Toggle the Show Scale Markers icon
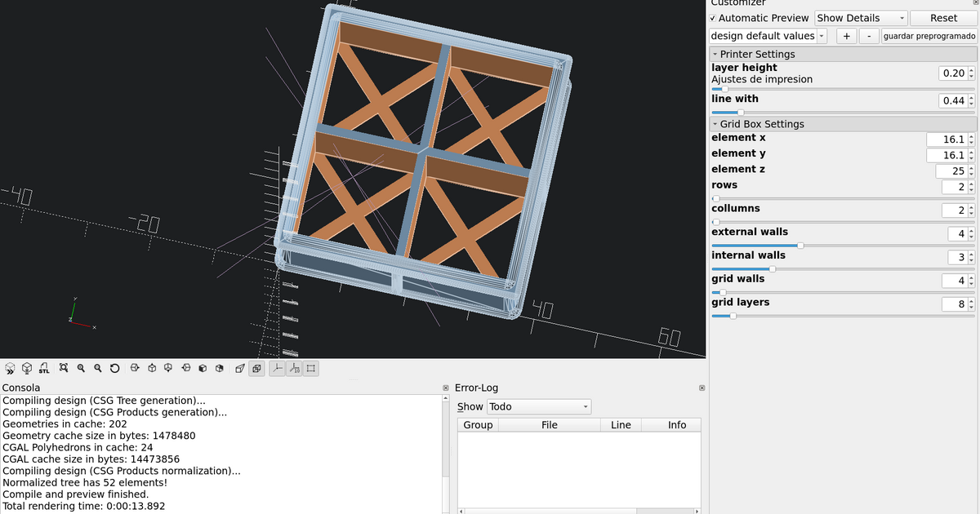This screenshot has width=980, height=514. point(295,368)
